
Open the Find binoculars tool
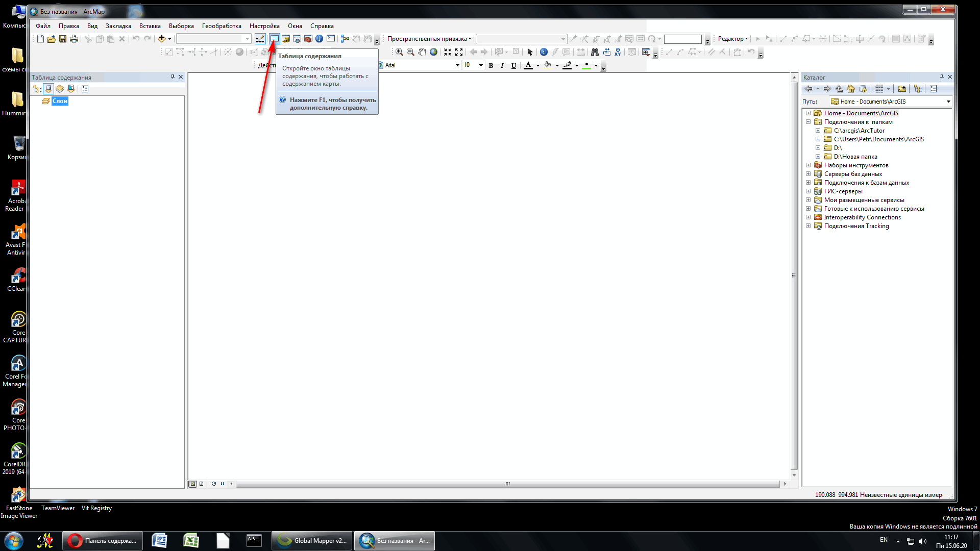coord(595,52)
